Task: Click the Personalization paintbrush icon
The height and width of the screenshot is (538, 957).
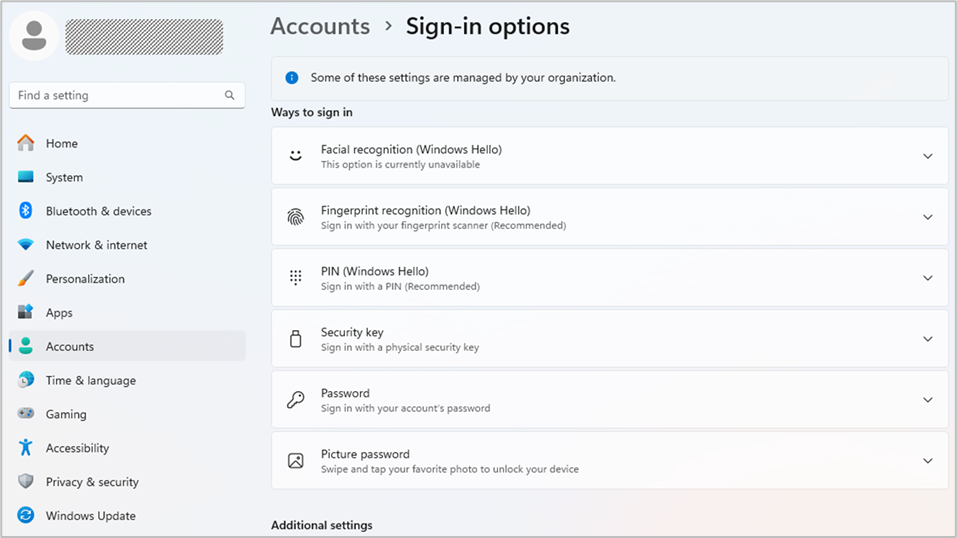Action: coord(26,279)
